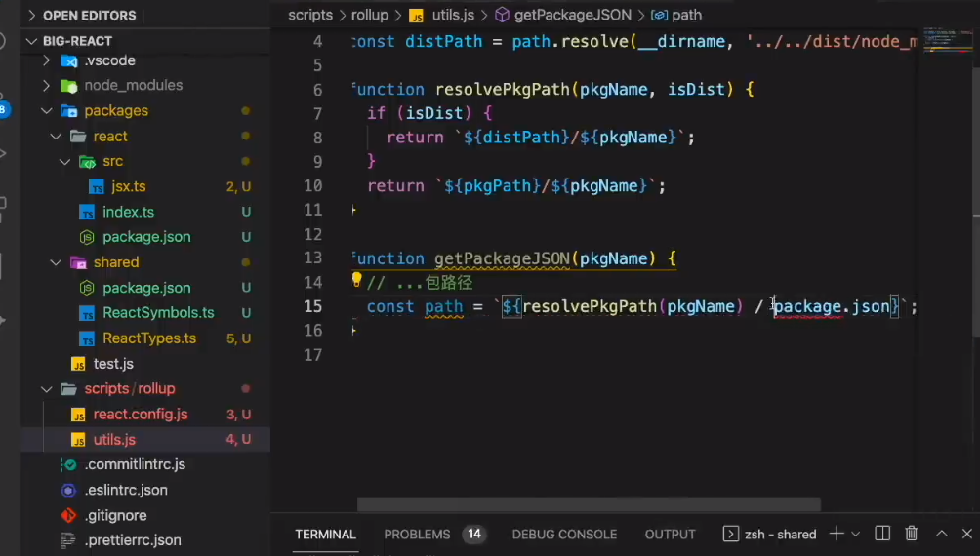Collapse the scripts/rollup folder

[46, 388]
